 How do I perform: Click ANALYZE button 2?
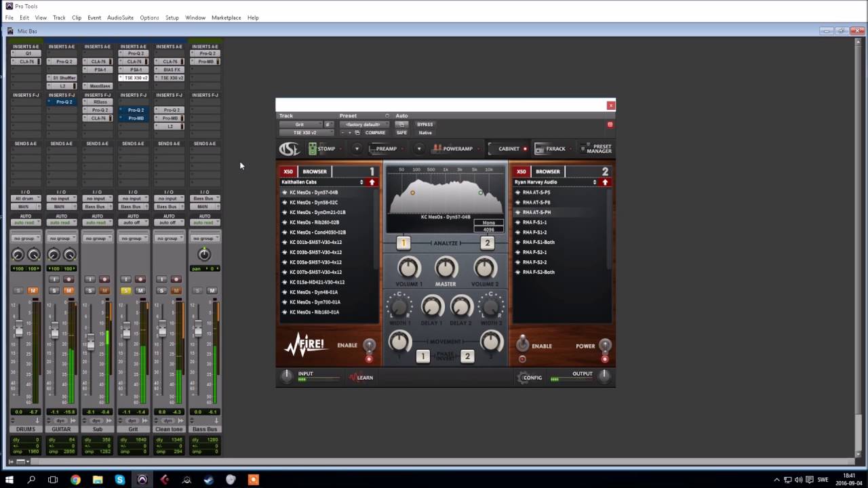click(x=487, y=243)
